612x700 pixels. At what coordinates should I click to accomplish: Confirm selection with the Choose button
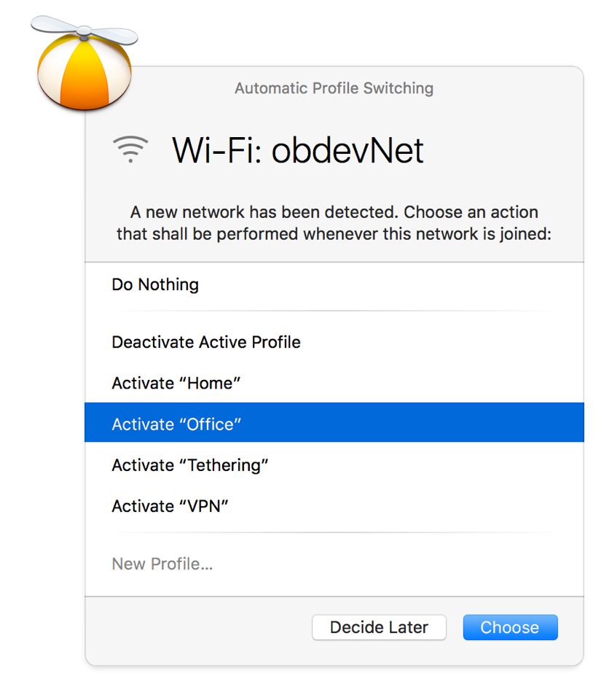click(x=510, y=627)
